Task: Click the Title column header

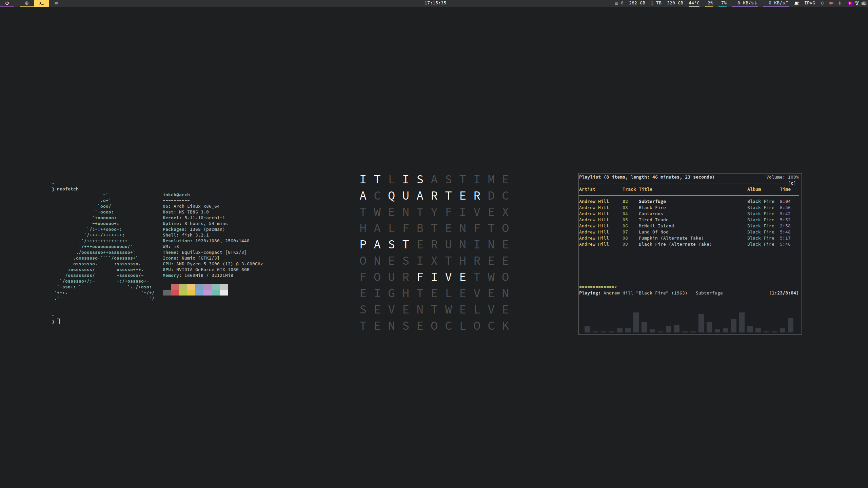Action: (645, 189)
